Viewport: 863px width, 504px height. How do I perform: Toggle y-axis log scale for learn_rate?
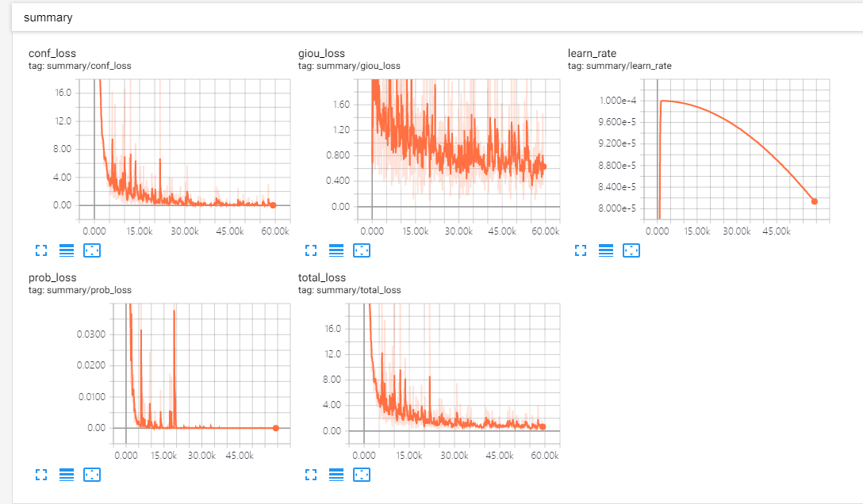606,250
